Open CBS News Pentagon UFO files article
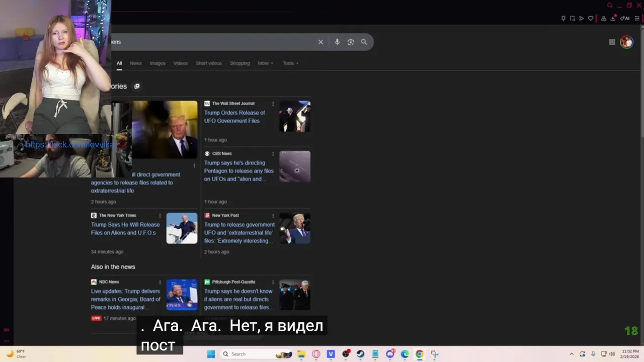This screenshot has width=644, height=362. coord(239,171)
